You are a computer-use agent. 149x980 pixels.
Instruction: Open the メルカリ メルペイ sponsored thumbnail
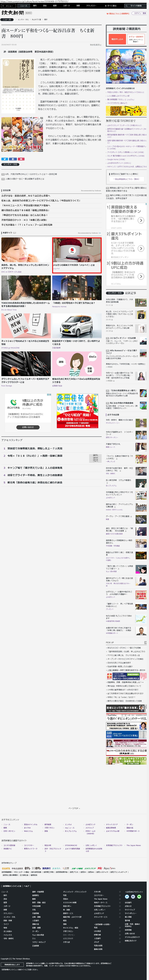click(x=77, y=250)
